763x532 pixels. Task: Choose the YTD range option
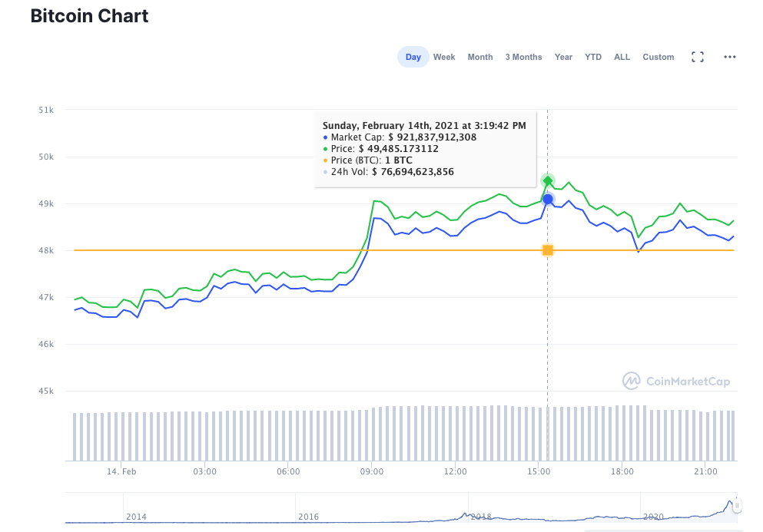593,57
